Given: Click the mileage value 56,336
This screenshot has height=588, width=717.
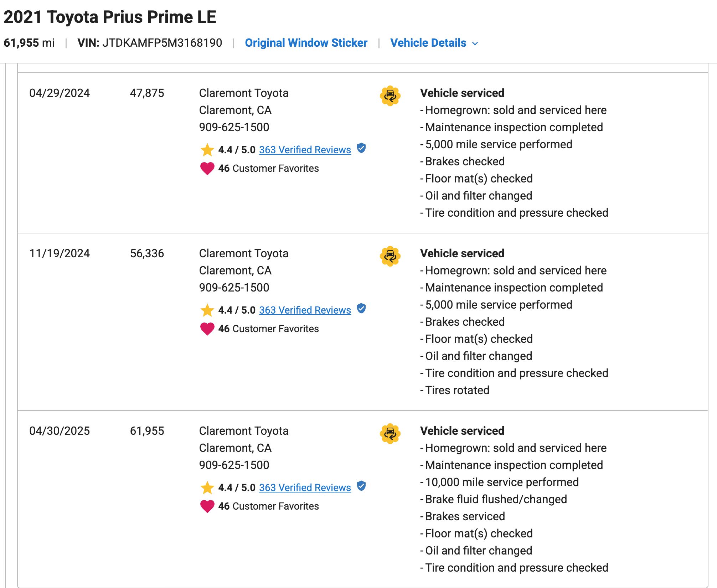Looking at the screenshot, I should click(x=147, y=253).
